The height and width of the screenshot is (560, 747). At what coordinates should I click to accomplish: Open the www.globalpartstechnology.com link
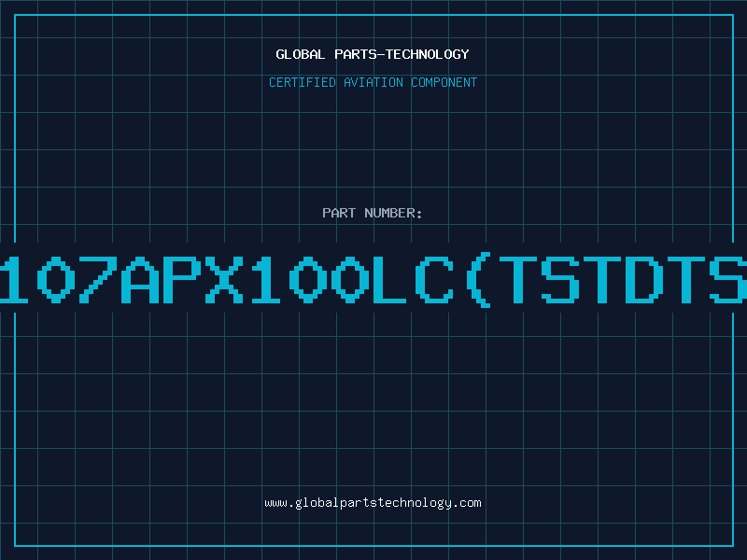click(373, 503)
